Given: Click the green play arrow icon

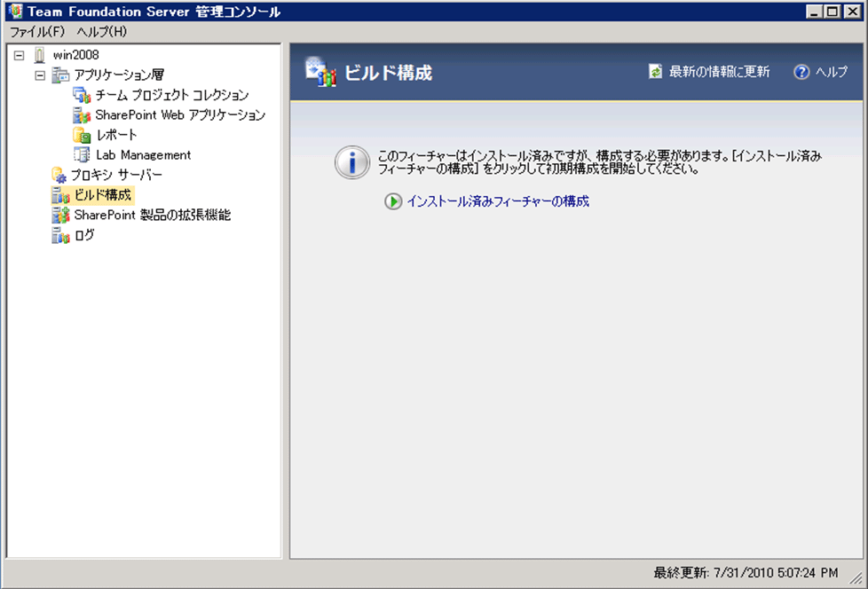Looking at the screenshot, I should [393, 201].
